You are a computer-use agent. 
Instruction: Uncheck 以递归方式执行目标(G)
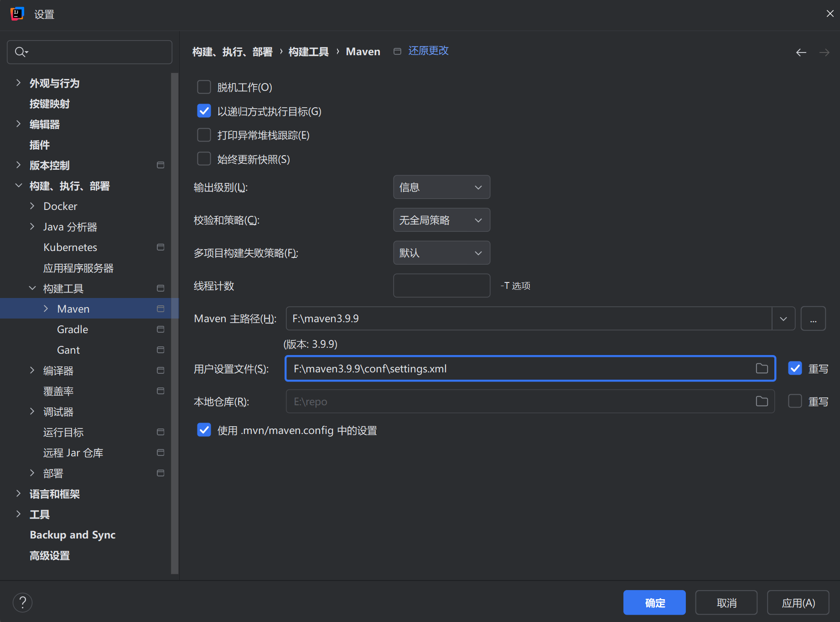pos(204,111)
